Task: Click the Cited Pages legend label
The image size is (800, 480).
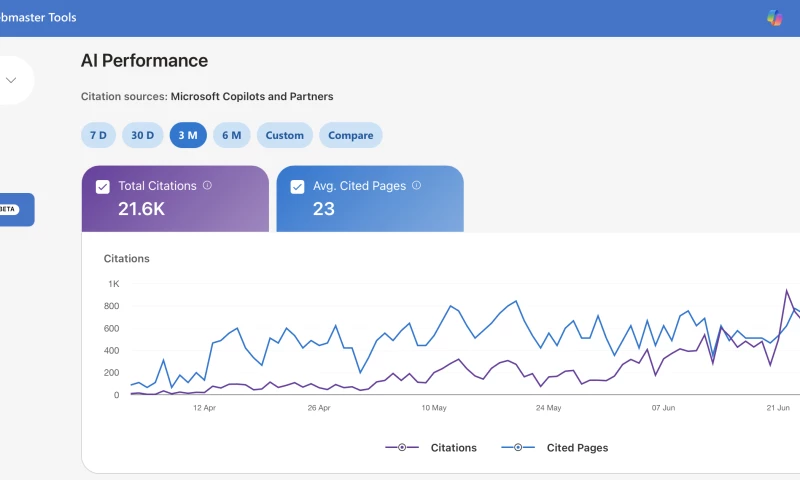Action: [x=577, y=447]
